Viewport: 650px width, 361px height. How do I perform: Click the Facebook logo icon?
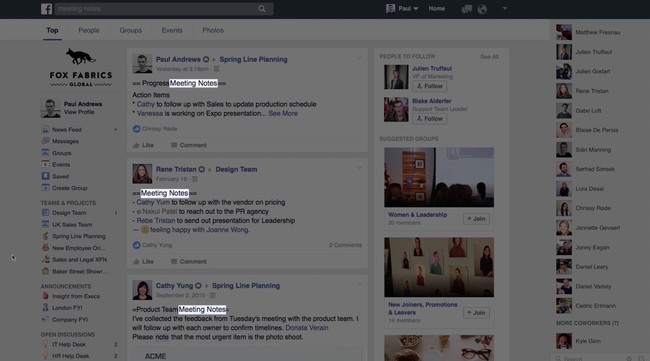46,9
